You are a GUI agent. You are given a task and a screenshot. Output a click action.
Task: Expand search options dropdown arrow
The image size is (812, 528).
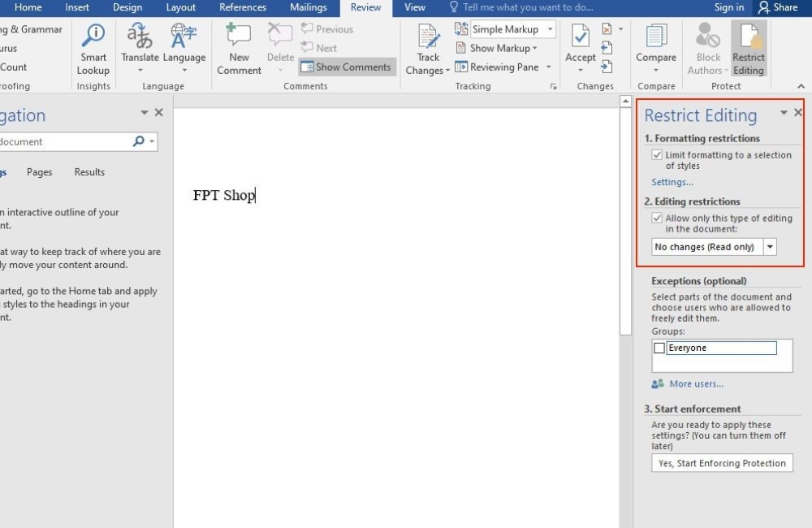pos(152,141)
